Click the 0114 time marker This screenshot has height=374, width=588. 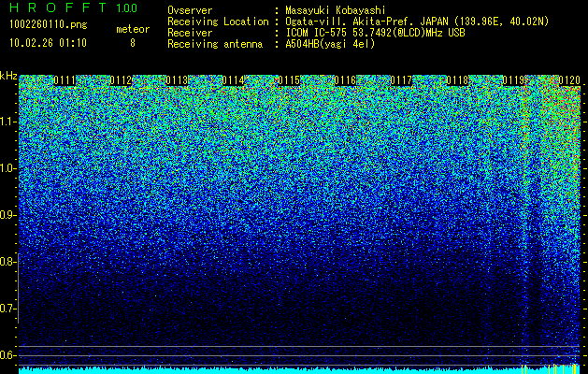tap(233, 80)
